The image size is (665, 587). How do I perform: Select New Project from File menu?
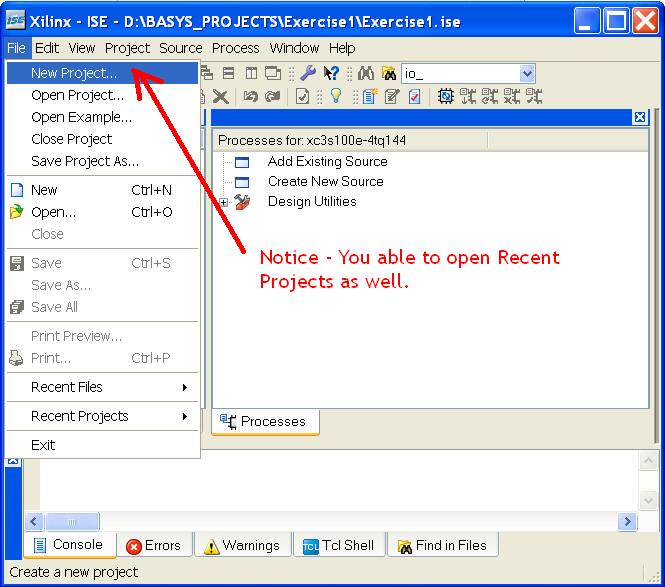coord(103,73)
